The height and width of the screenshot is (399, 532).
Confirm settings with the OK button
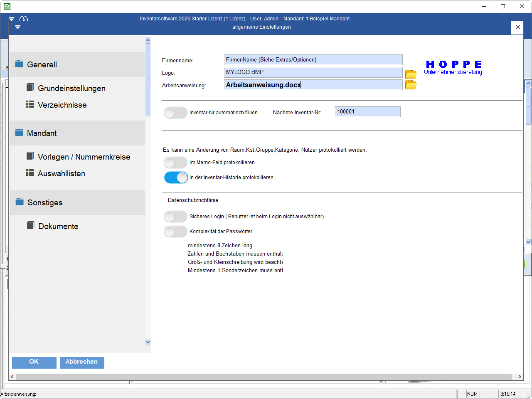tap(34, 362)
